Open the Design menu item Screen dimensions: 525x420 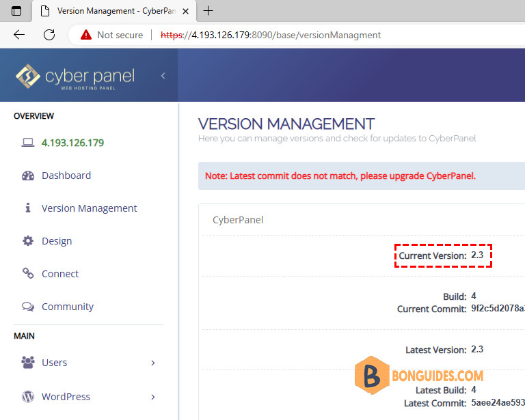pos(57,241)
